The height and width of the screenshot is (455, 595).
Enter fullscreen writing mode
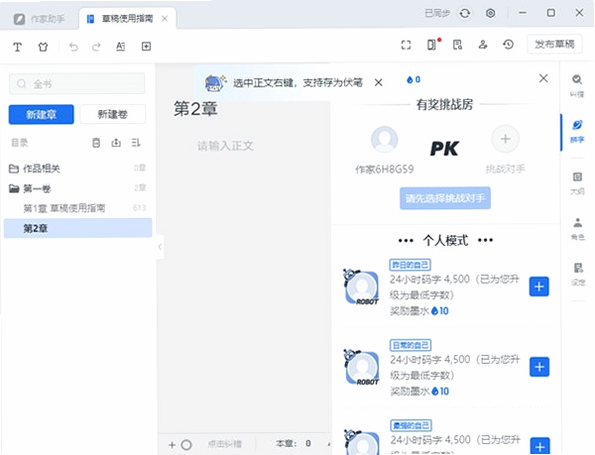point(406,45)
